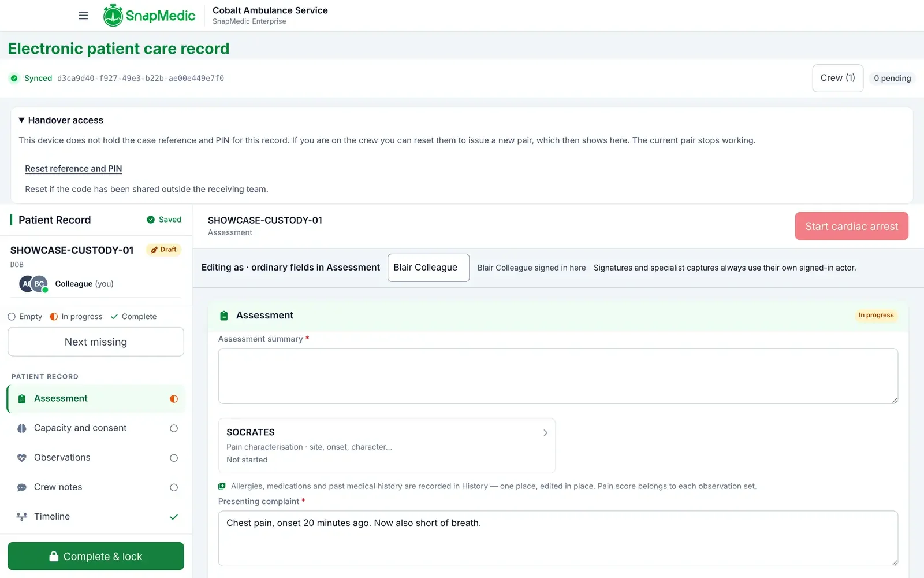Image resolution: width=924 pixels, height=578 pixels.
Task: Click the Crew notes speech bubble icon
Action: pyautogui.click(x=22, y=487)
